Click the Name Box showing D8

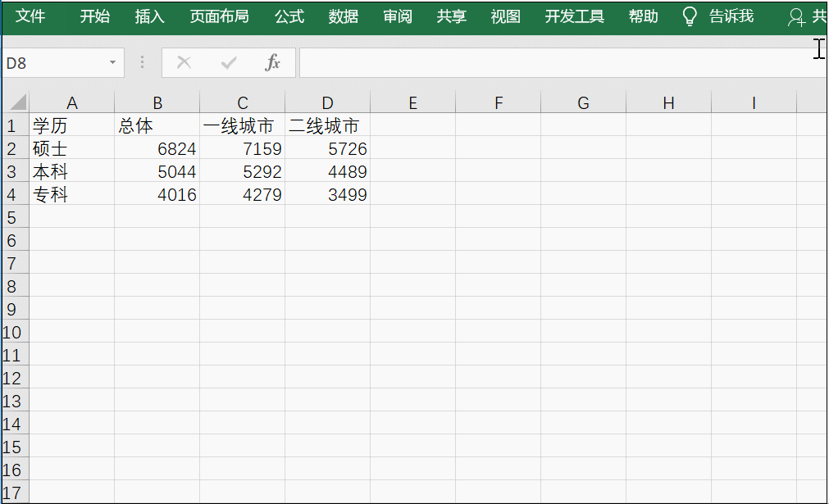(53, 62)
